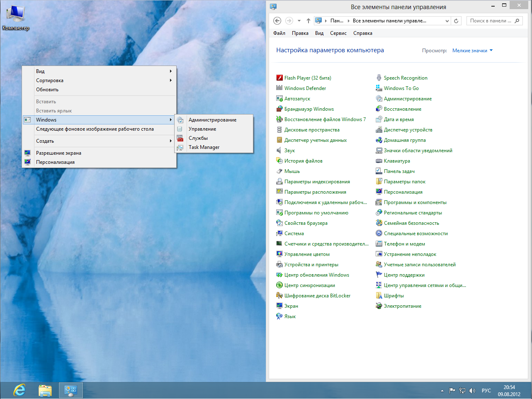Open the Speech Recognition microphone icon
The image size is (532, 399).
point(379,78)
